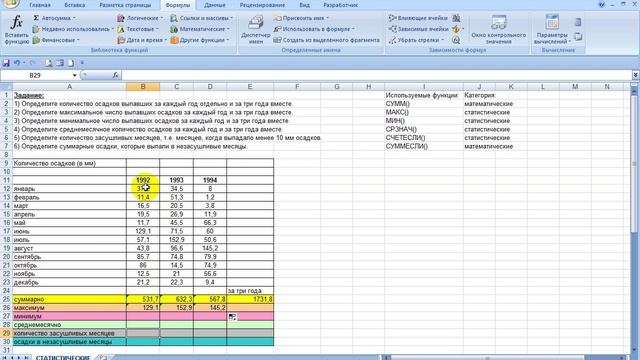This screenshot has height=360, width=640.
Task: Switch to the Рецензирование tab
Action: [x=262, y=5]
